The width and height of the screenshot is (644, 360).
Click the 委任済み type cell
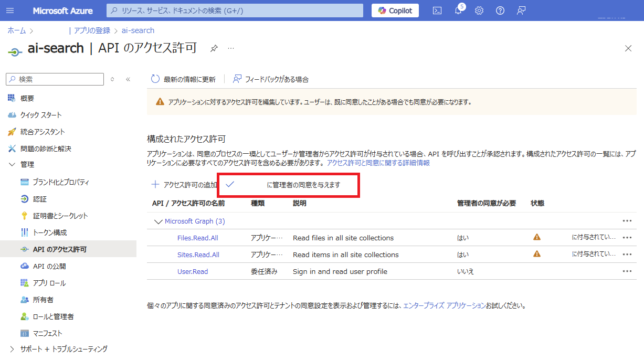coord(264,271)
